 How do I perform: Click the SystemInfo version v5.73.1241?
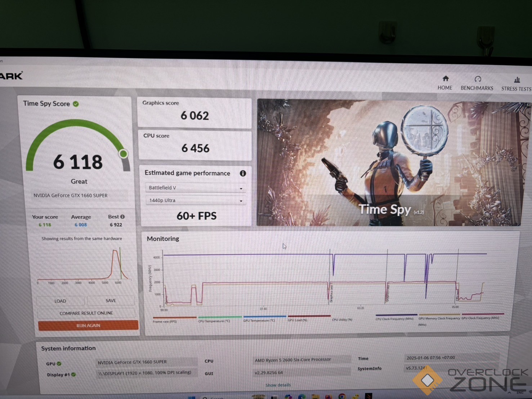(x=416, y=368)
